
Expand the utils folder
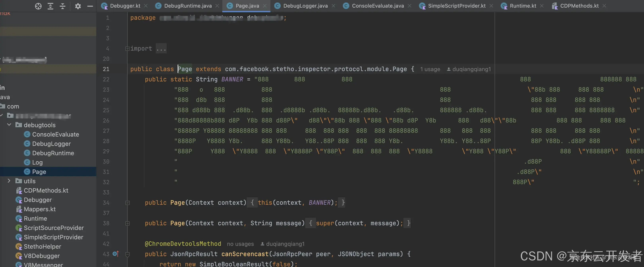click(9, 181)
